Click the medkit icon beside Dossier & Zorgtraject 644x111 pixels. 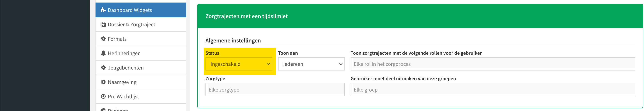[x=103, y=25]
